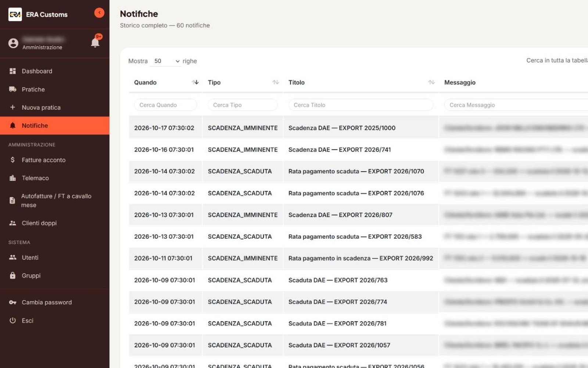588x368 pixels.
Task: Select Nuova pratica menu entry
Action: pos(55,107)
